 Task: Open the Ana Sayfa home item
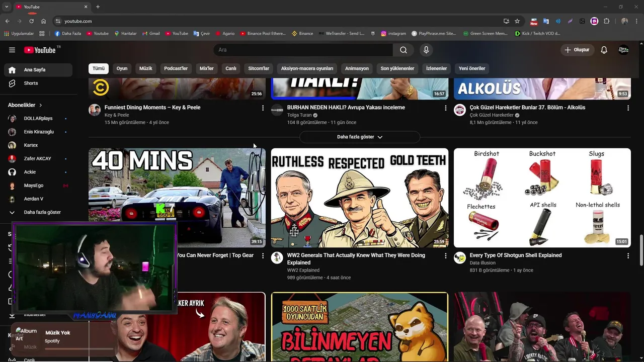pos(38,70)
